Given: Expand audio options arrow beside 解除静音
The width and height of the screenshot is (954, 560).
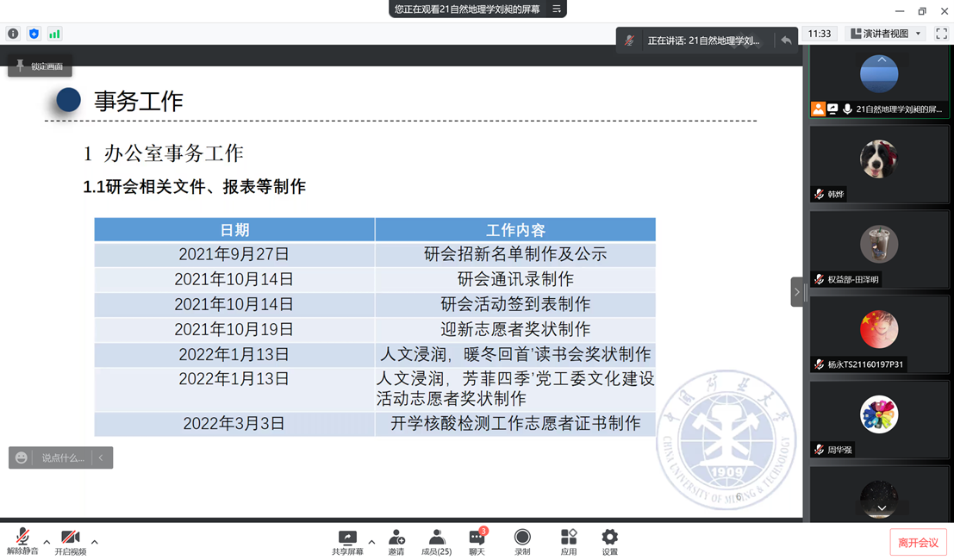Looking at the screenshot, I should (x=47, y=542).
